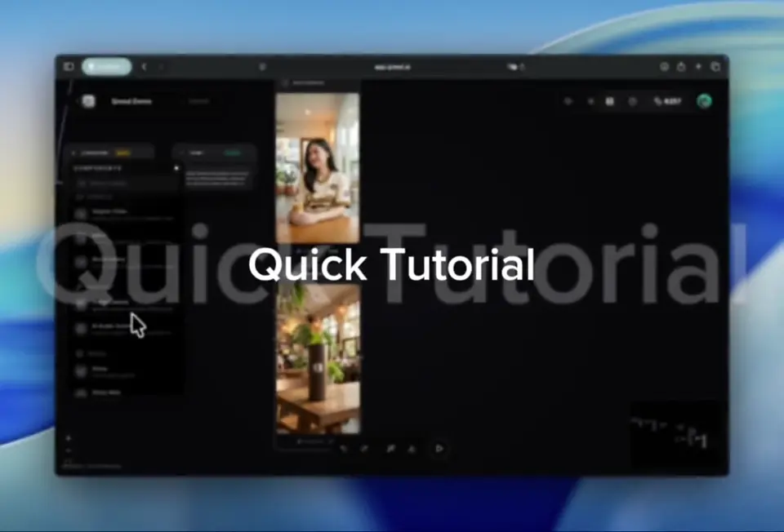Viewport: 784px width, 532px height.
Task: Select the bottle on table image
Action: (x=318, y=359)
